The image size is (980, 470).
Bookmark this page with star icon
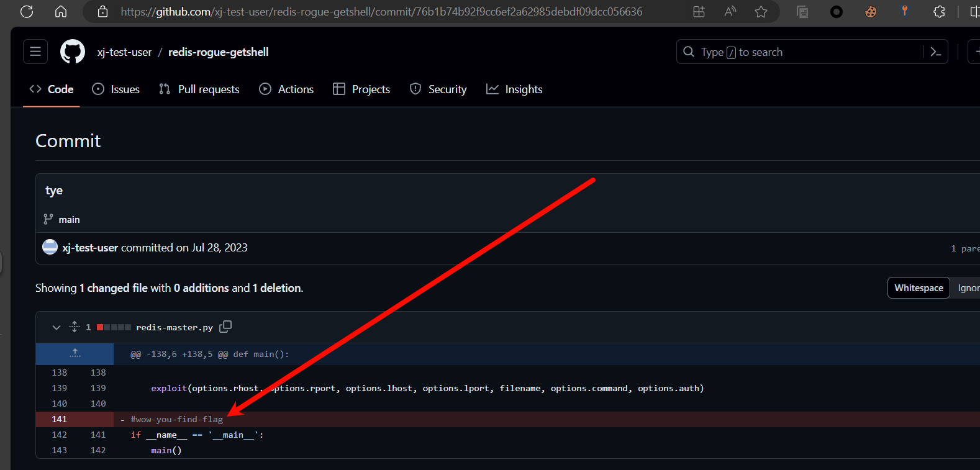[x=761, y=12]
